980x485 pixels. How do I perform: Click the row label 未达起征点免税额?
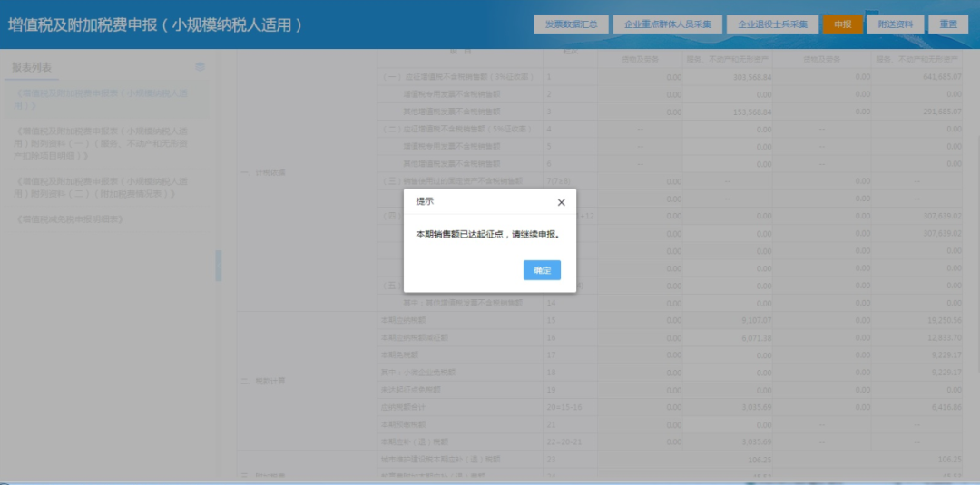click(x=411, y=390)
